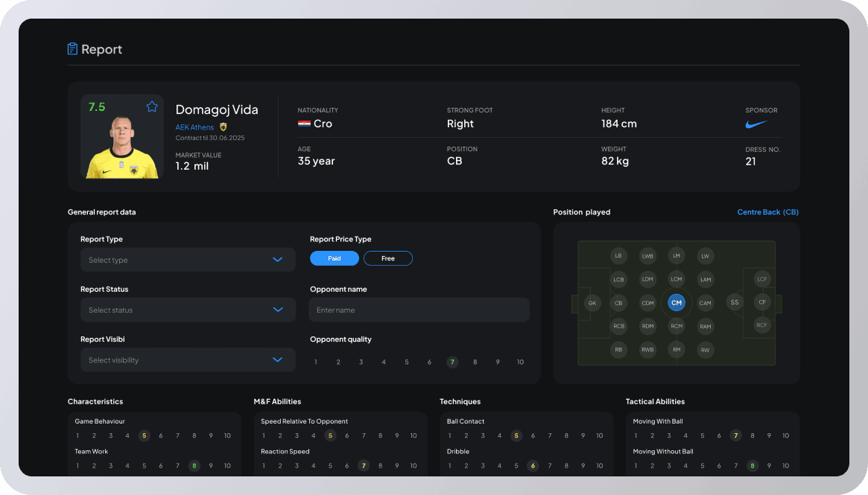Screen dimensions: 868x495
Task: Click the Opponent name input field
Action: (x=419, y=310)
